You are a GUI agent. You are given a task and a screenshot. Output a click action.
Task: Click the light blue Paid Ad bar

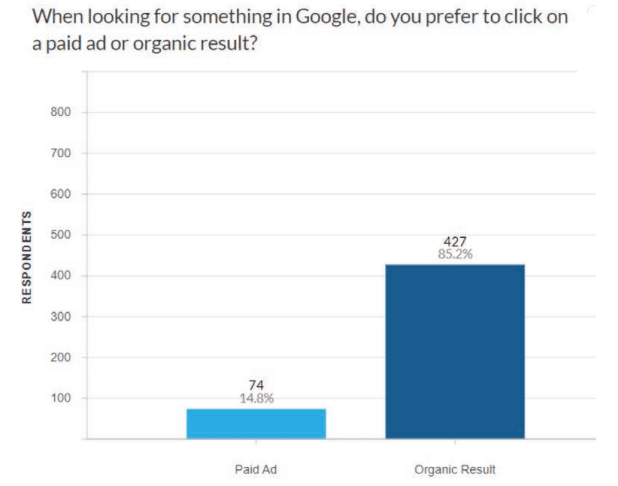click(255, 423)
